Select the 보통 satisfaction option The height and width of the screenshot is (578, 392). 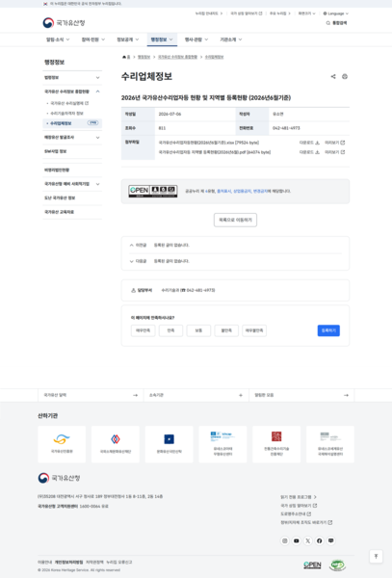click(198, 330)
